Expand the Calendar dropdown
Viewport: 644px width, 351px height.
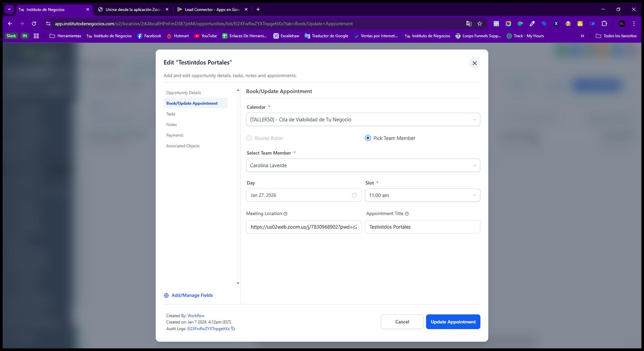tap(363, 120)
